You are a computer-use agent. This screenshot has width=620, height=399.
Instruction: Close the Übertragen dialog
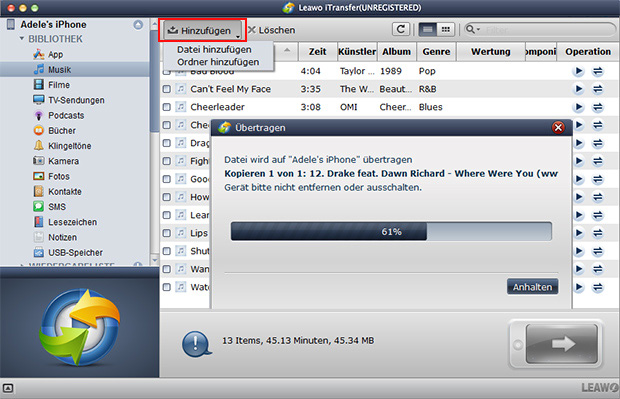coord(558,127)
